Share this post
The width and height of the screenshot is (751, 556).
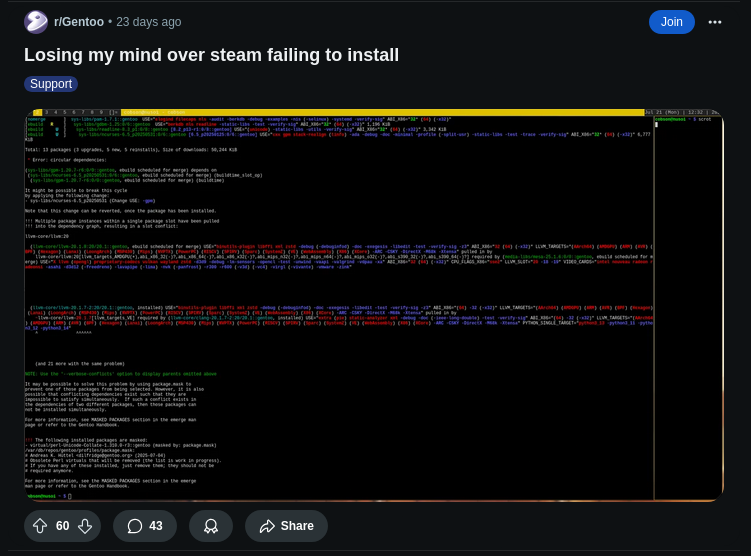click(286, 526)
